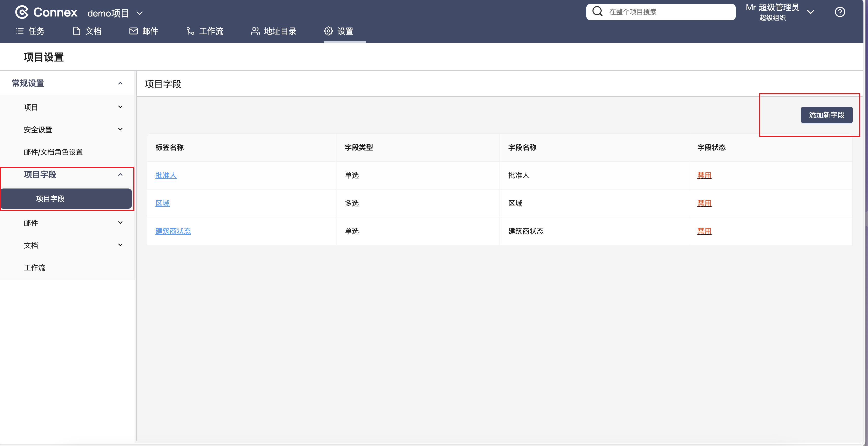Click the Connex logo icon
The image size is (868, 446).
(22, 12)
